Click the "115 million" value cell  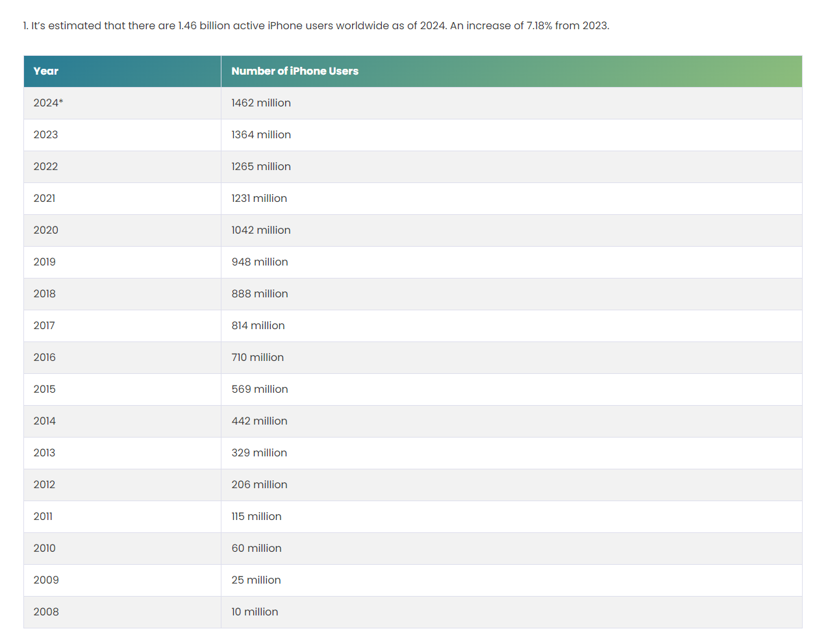pos(257,517)
